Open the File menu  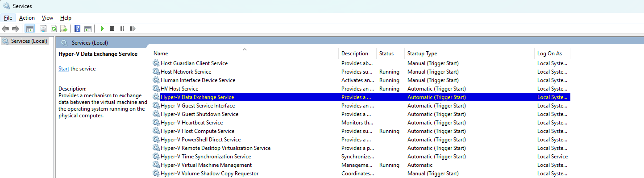pos(8,18)
